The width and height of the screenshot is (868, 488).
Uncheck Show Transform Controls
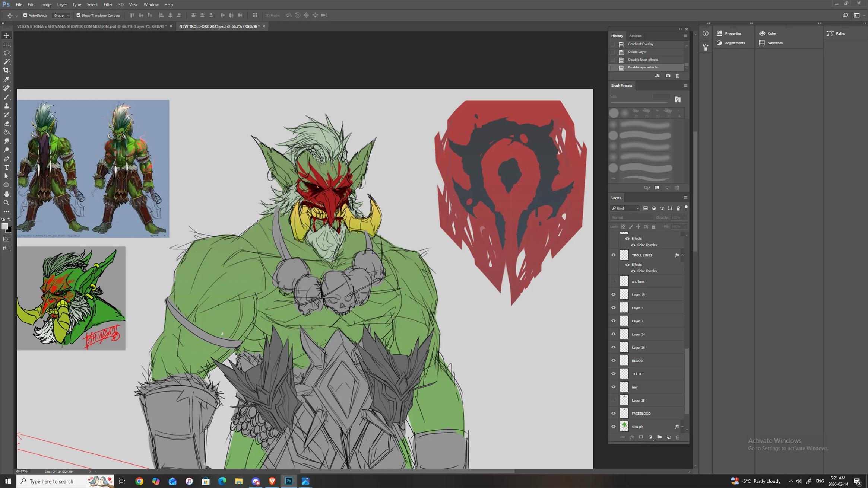(79, 15)
